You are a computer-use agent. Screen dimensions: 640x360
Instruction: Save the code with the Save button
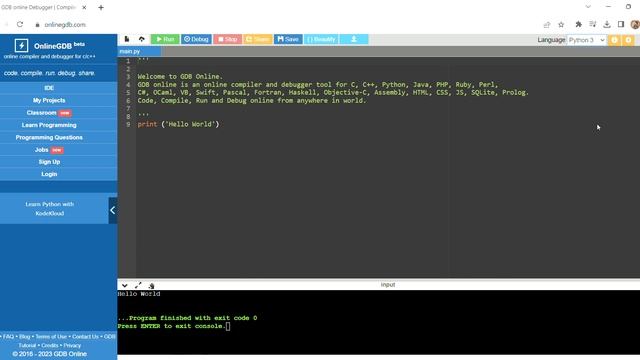pos(288,39)
